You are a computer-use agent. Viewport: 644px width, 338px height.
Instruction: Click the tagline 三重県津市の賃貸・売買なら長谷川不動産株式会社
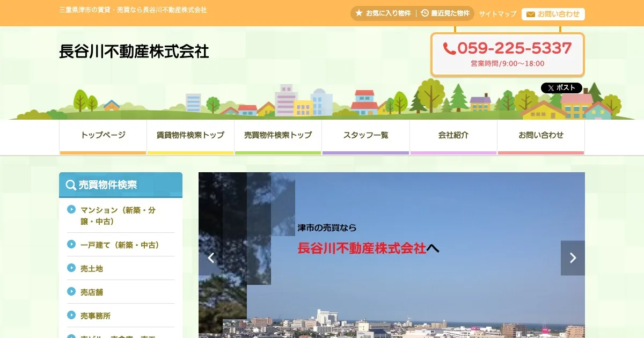point(133,10)
